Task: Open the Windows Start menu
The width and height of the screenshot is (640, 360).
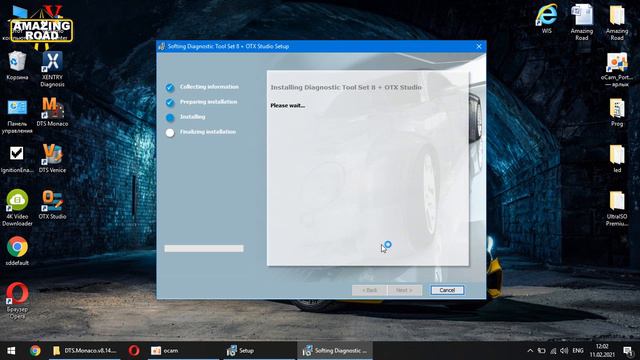Action: coord(11,351)
